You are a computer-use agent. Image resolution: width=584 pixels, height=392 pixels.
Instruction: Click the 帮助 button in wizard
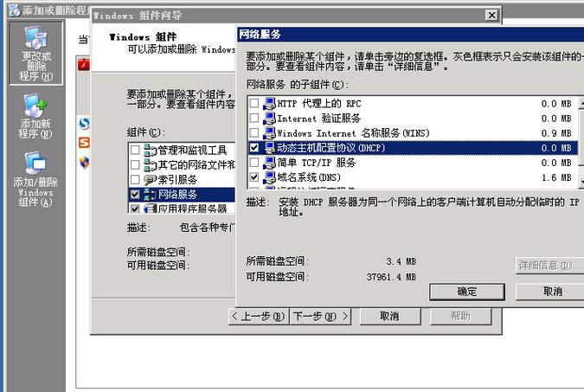(461, 317)
